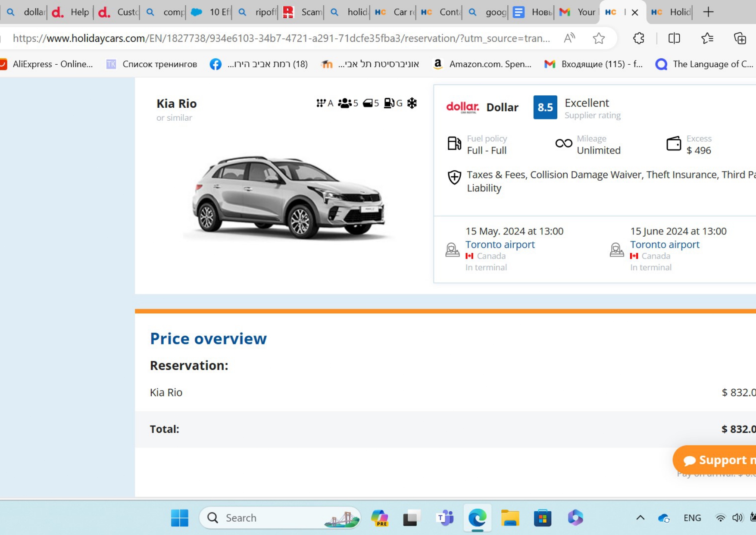
Task: Click the insurance shield icon
Action: [454, 177]
